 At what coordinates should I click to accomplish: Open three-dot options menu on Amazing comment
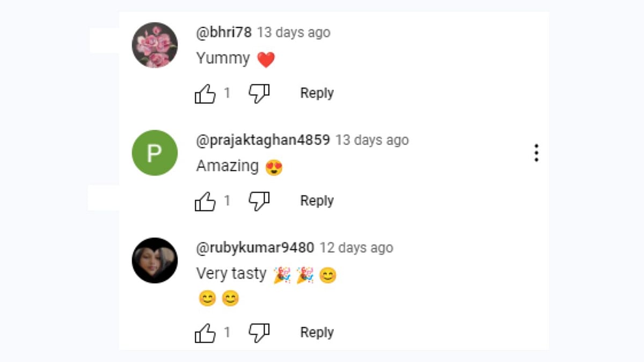point(536,153)
